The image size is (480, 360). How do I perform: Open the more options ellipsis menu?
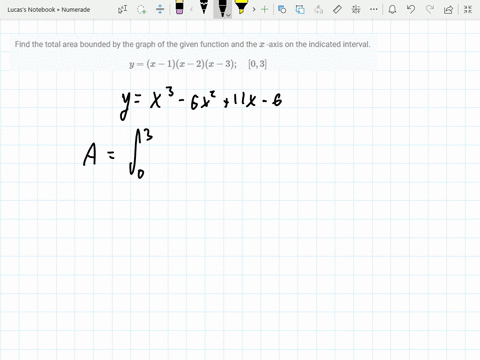pos(374,9)
